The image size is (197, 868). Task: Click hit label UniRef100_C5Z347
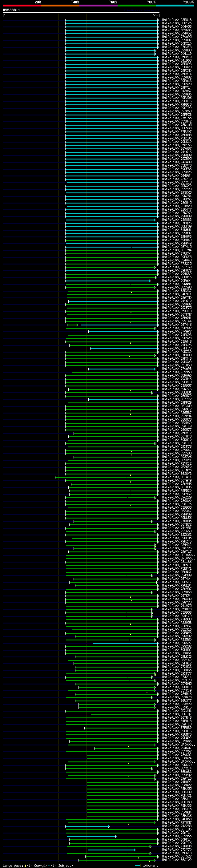pyautogui.click(x=177, y=511)
